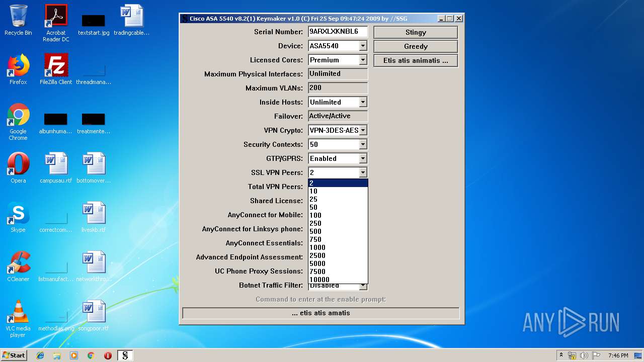The height and width of the screenshot is (362, 644).
Task: Switch to the Keymaker taskbar button
Action: point(125,355)
